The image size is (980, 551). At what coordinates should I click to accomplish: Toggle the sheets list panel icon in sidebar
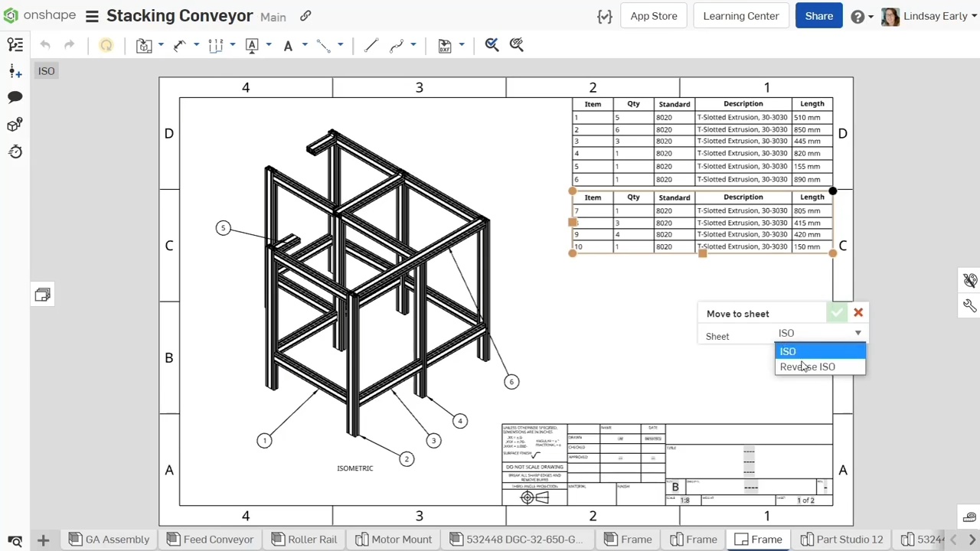[x=15, y=45]
